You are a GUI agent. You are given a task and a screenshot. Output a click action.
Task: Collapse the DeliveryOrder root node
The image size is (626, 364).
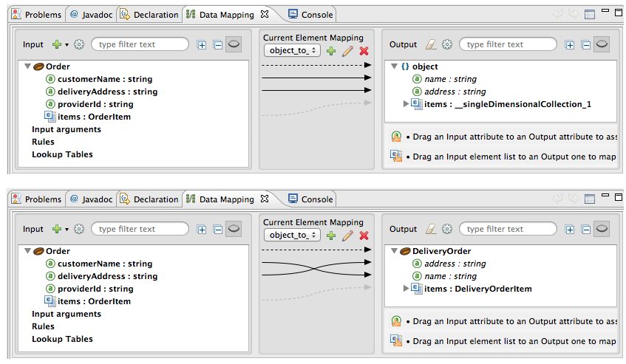pos(395,251)
